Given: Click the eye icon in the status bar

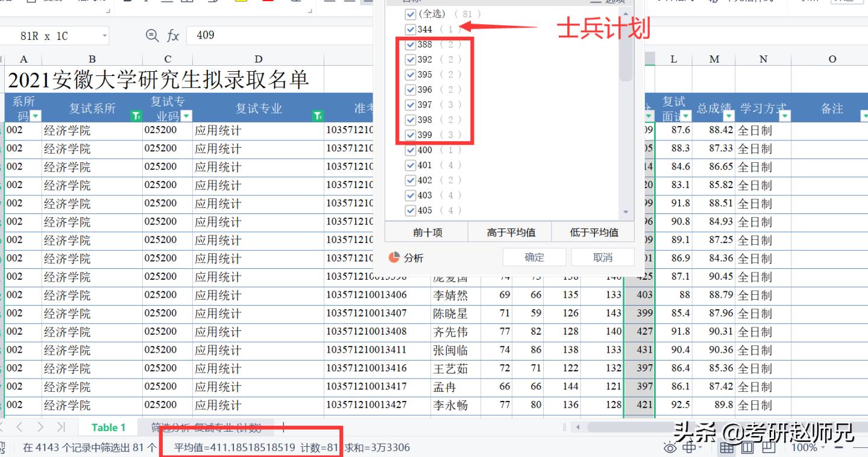Looking at the screenshot, I should click(669, 447).
